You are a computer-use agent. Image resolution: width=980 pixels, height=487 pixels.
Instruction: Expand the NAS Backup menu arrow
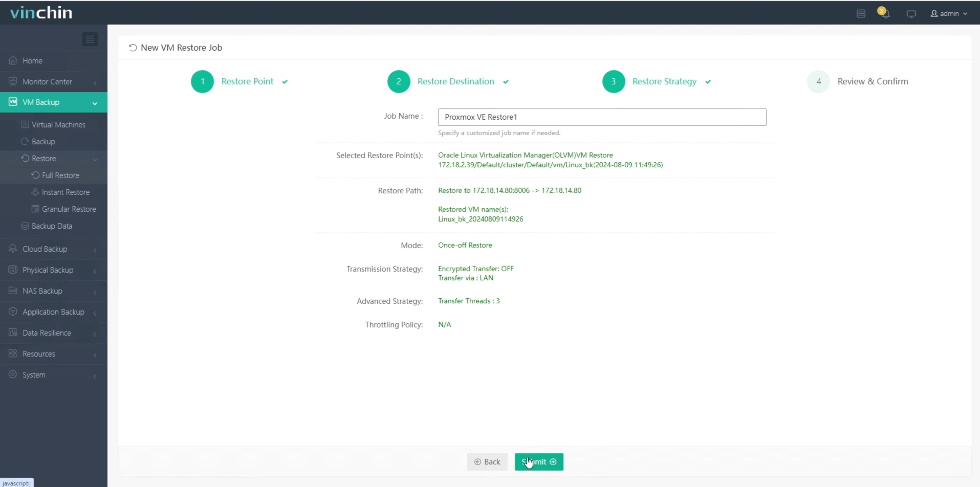[x=95, y=292]
